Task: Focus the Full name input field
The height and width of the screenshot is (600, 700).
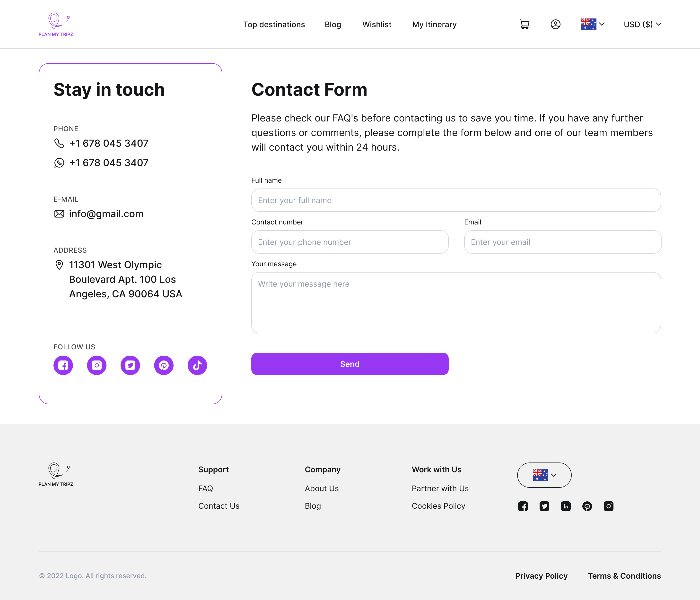Action: point(456,200)
